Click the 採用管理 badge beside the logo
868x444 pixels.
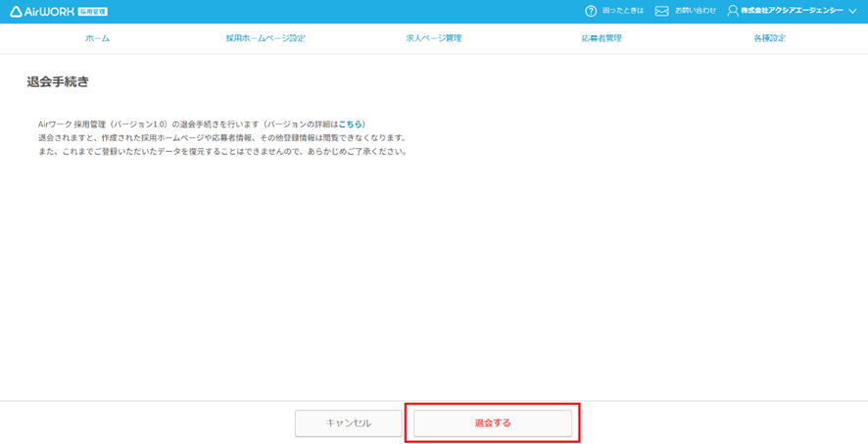click(x=92, y=12)
